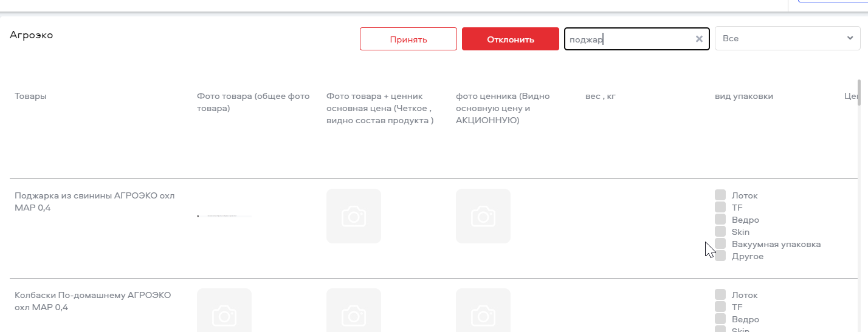
Task: Upload price-tag photo for Колбаски По-домашнему
Action: point(483,310)
